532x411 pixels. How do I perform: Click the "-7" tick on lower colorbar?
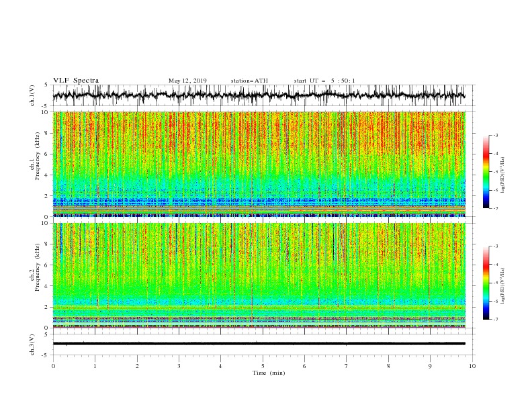pos(495,320)
